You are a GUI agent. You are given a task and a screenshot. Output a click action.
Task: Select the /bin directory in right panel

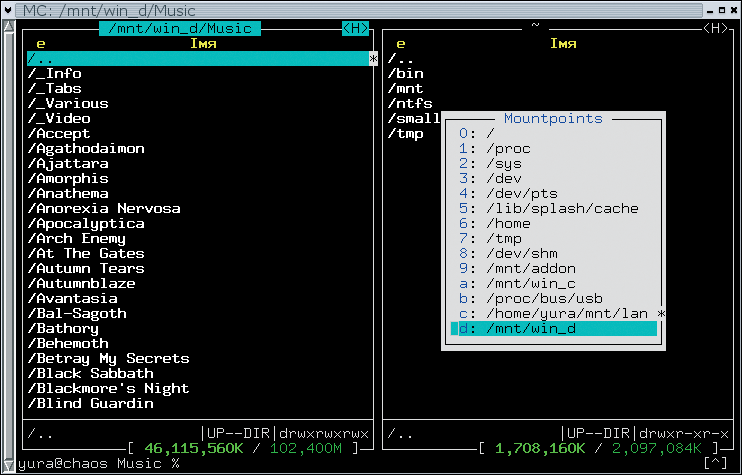click(406, 74)
